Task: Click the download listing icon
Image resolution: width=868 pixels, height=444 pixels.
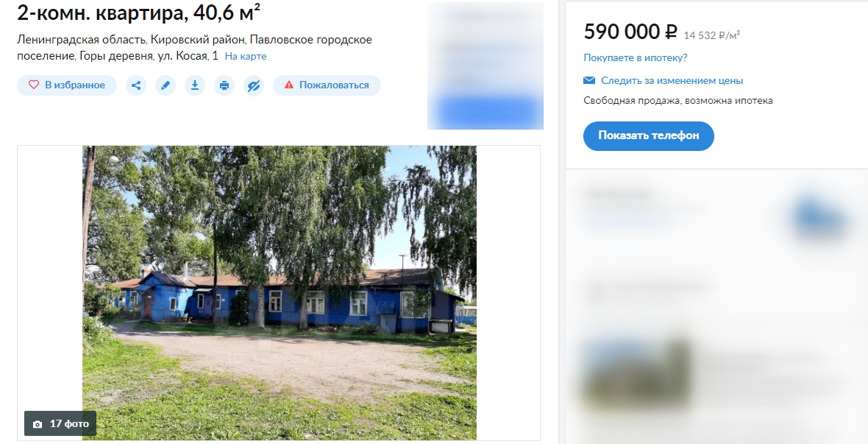Action: click(195, 85)
